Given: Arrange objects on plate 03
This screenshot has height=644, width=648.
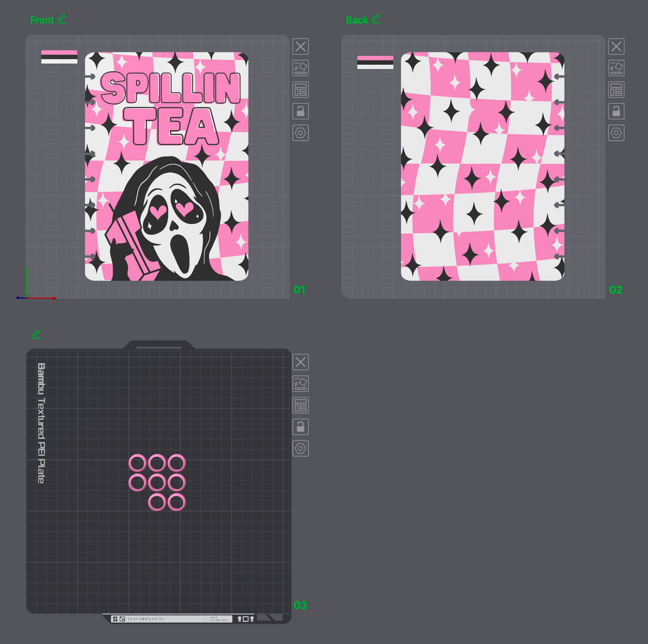Looking at the screenshot, I should (x=301, y=405).
